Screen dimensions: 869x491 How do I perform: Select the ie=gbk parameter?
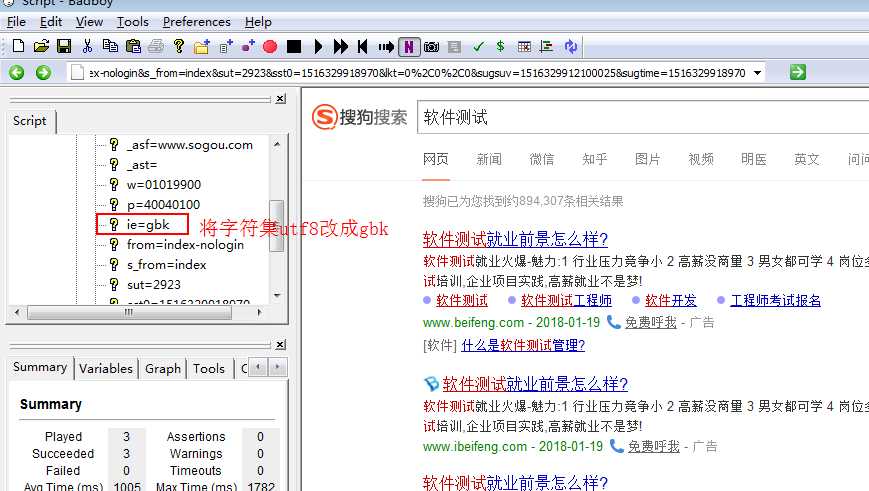click(x=148, y=224)
